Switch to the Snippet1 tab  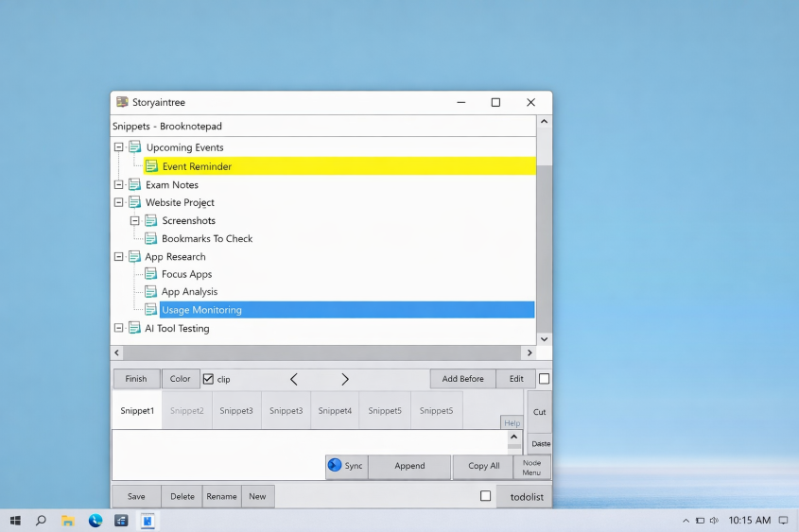click(137, 410)
